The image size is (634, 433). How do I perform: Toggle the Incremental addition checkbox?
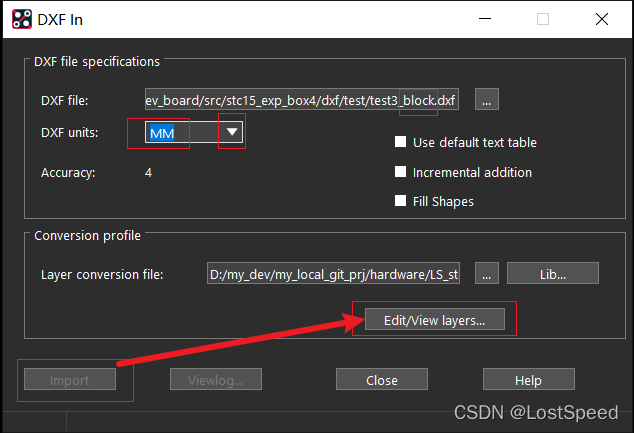(x=401, y=172)
